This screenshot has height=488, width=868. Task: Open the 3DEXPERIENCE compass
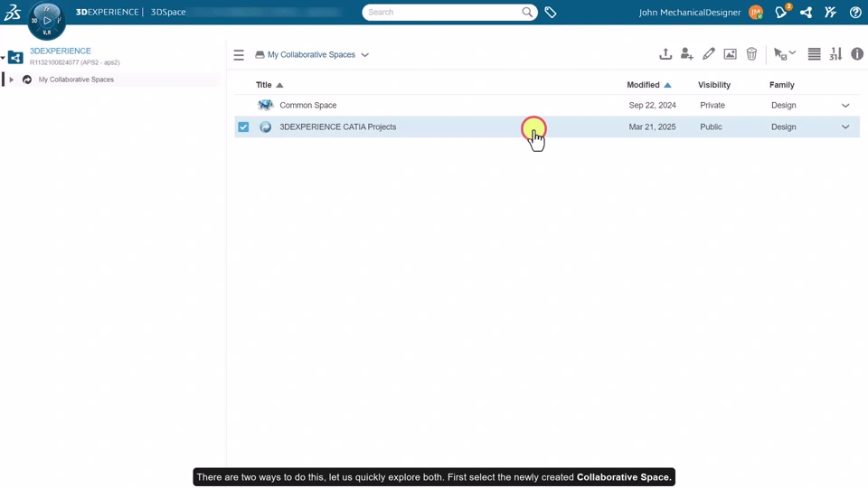(46, 21)
